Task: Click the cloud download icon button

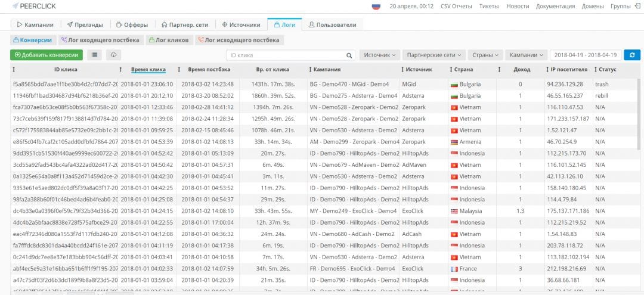Action: click(114, 55)
